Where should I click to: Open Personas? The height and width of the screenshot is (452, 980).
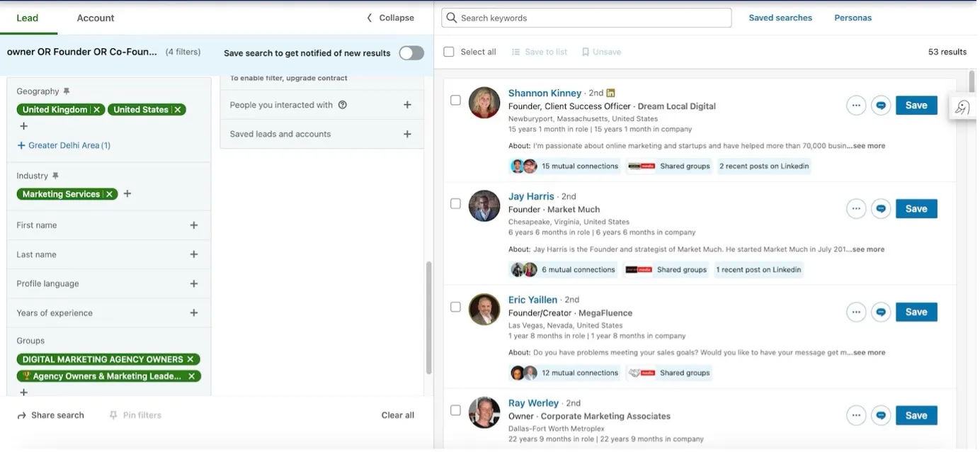pos(853,18)
